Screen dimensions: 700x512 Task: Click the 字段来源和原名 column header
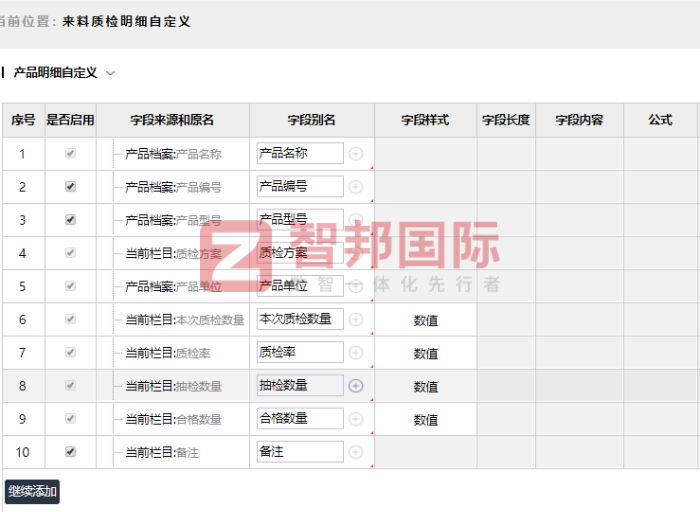tap(172, 120)
